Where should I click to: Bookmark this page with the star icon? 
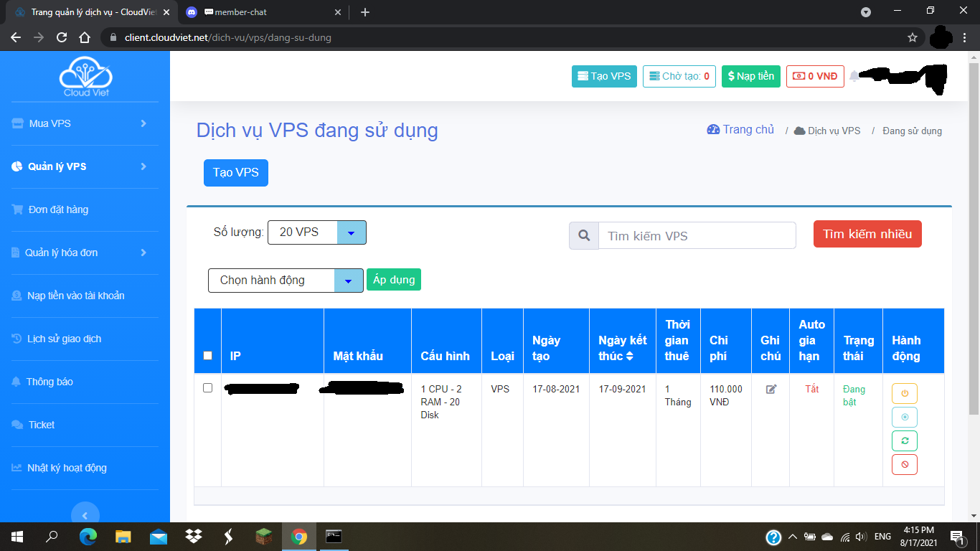[x=913, y=37]
